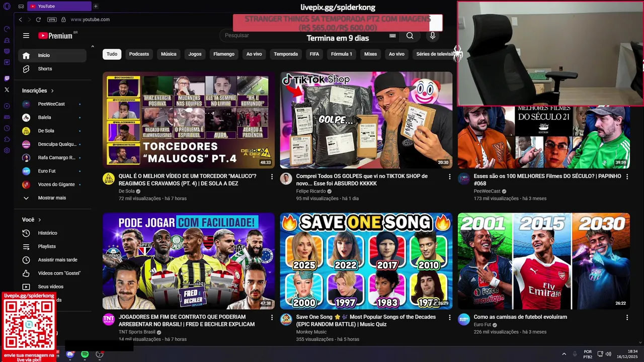Go back with the browser arrow
The image size is (644, 362).
20,20
